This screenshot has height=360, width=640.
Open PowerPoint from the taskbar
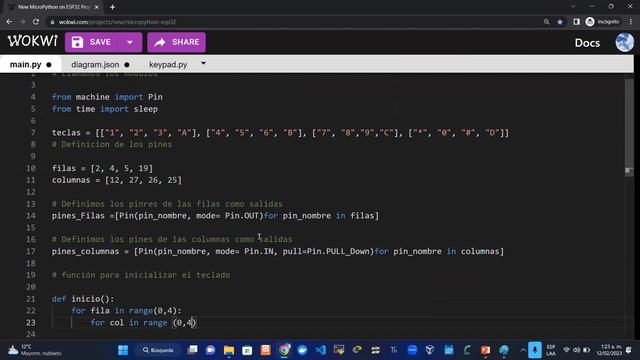tap(485, 350)
